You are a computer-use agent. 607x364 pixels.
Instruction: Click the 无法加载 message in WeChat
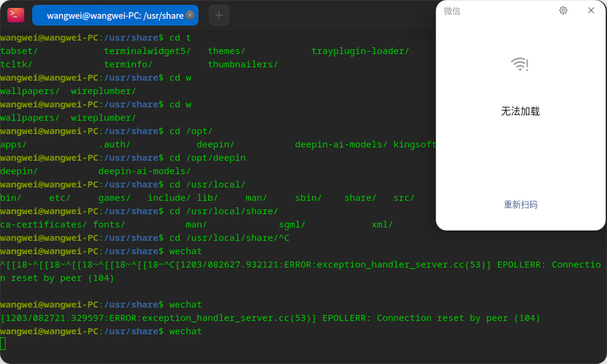click(x=520, y=112)
